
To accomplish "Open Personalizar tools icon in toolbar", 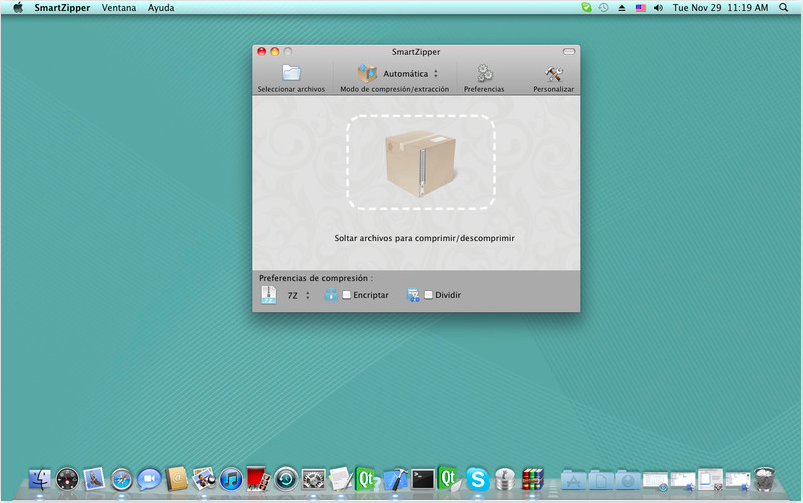I will tap(554, 73).
